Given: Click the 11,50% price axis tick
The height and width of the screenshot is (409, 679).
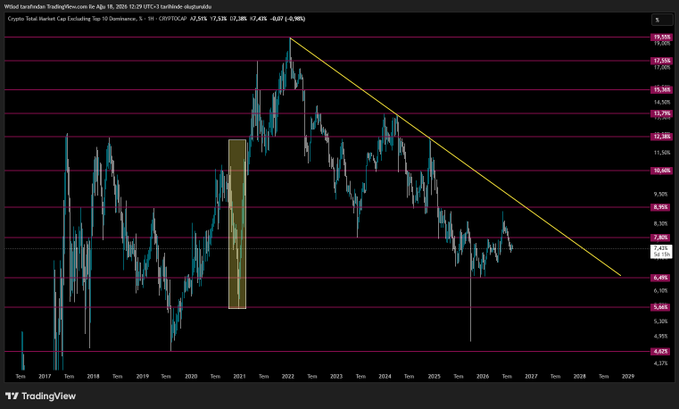Looking at the screenshot, I should coord(662,153).
